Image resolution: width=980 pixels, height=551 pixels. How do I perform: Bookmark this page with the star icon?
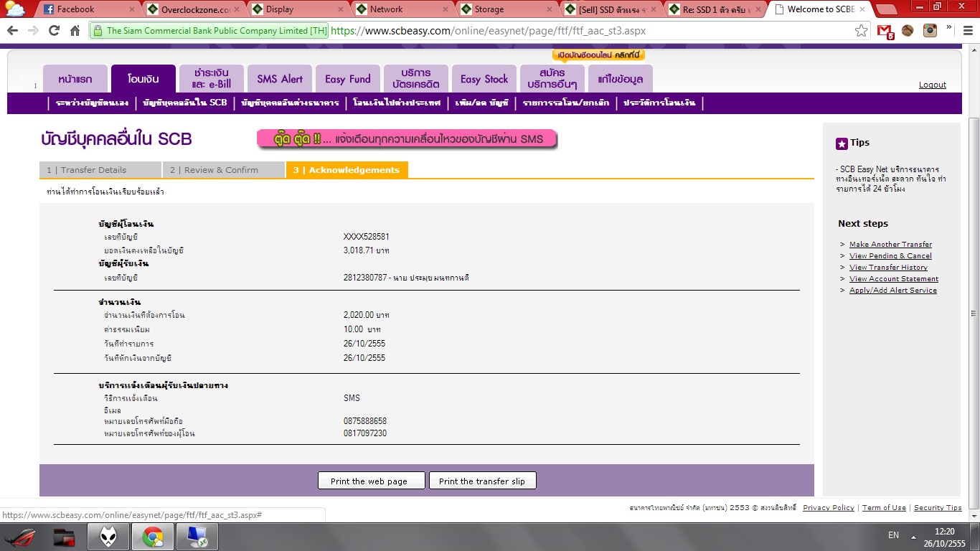coord(862,31)
